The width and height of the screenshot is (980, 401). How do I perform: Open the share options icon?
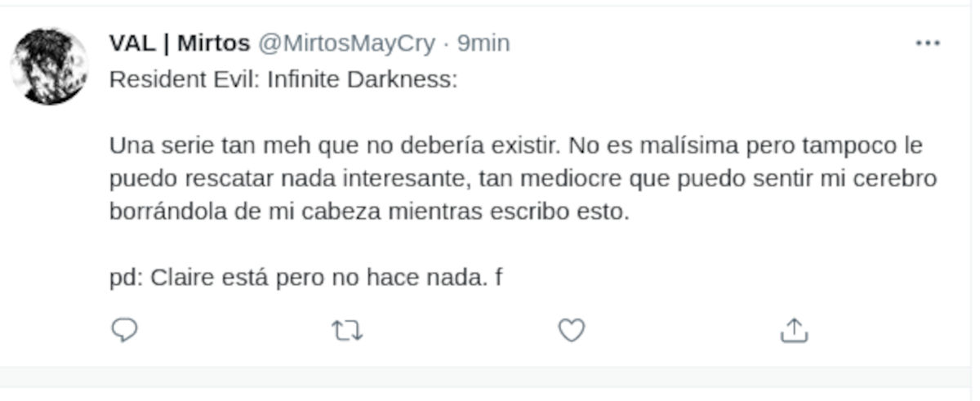click(794, 330)
